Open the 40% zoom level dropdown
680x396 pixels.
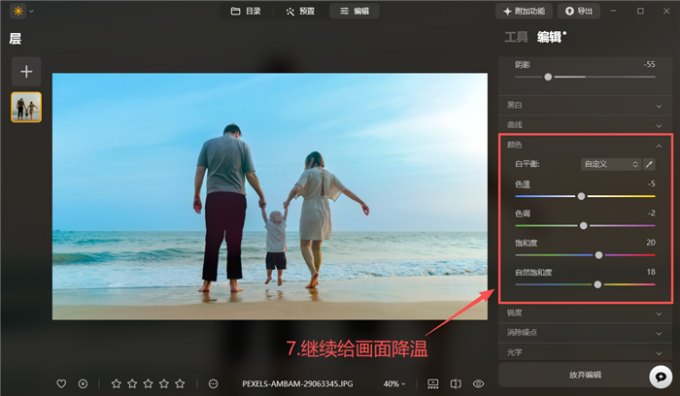(x=394, y=384)
